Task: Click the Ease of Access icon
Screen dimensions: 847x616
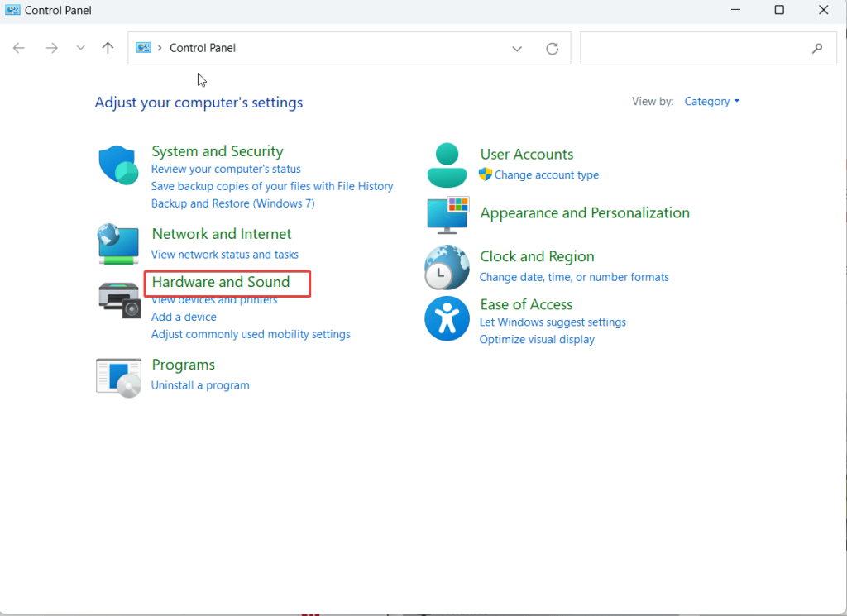Action: click(x=447, y=319)
